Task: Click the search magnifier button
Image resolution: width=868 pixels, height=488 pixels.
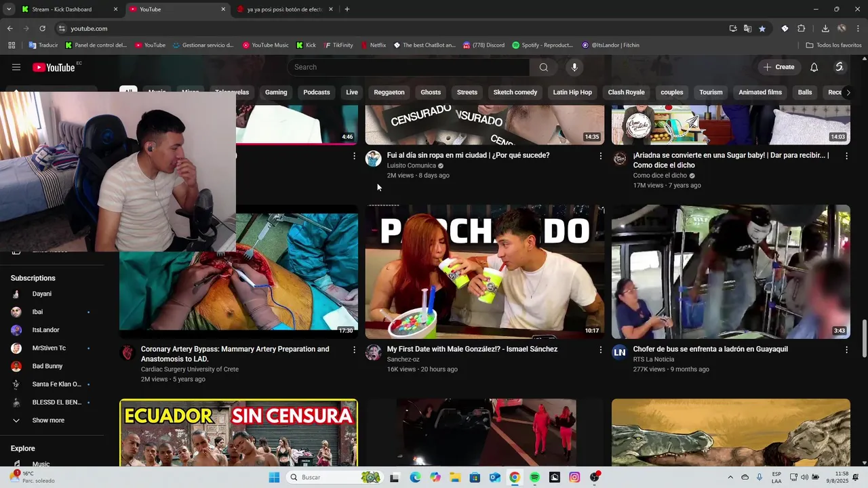Action: [x=543, y=67]
